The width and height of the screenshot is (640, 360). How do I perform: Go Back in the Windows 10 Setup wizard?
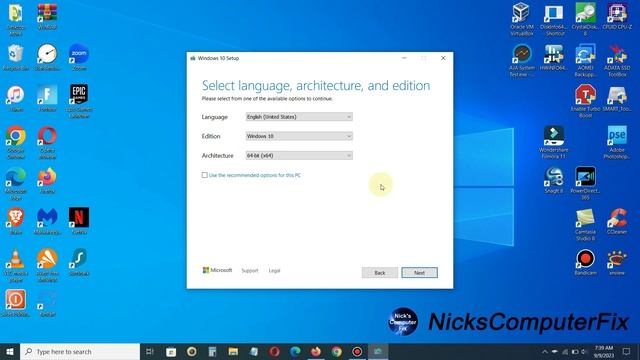(380, 272)
